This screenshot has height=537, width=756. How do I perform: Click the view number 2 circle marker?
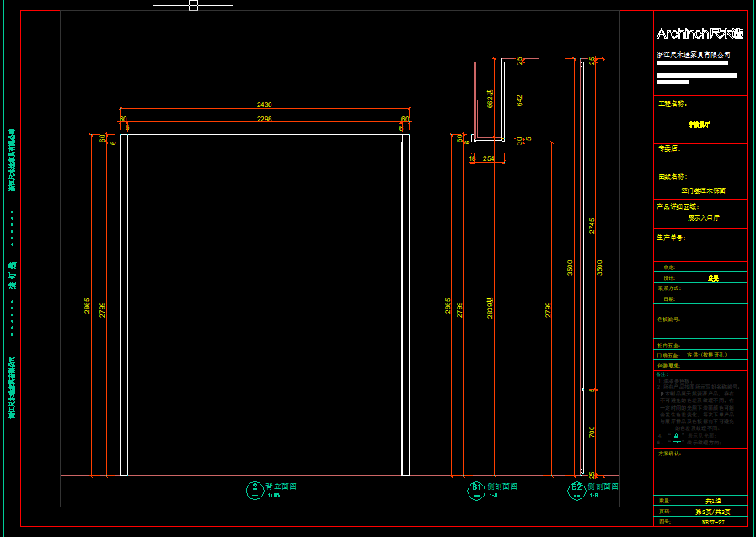click(x=255, y=489)
